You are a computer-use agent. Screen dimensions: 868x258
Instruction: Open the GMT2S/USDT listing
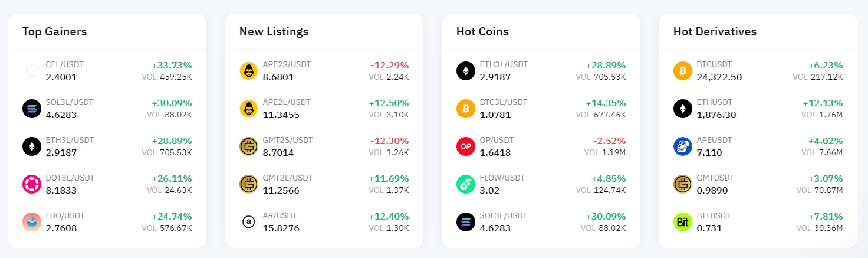pos(324,146)
